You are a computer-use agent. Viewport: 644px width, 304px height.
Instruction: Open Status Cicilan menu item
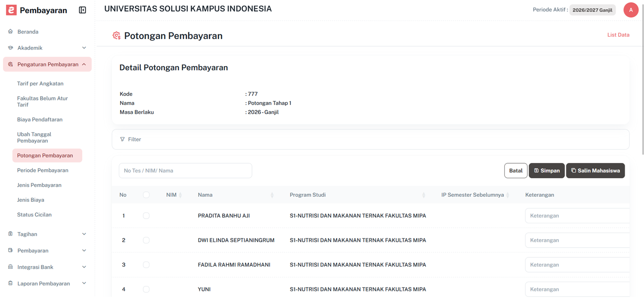pos(34,214)
